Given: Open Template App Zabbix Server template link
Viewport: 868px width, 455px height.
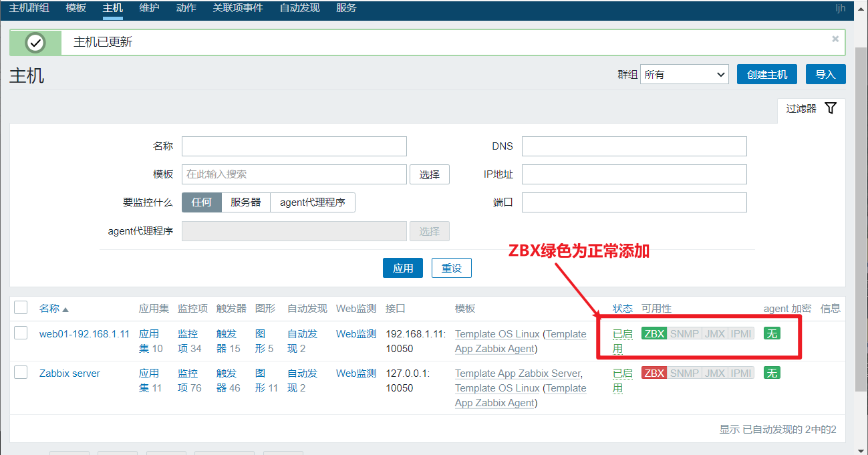Looking at the screenshot, I should pyautogui.click(x=518, y=373).
